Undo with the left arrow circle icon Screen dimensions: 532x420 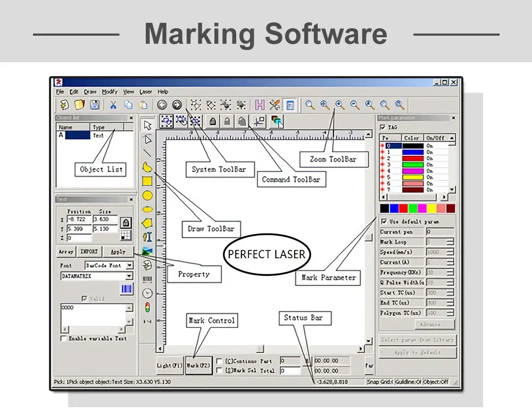click(162, 105)
